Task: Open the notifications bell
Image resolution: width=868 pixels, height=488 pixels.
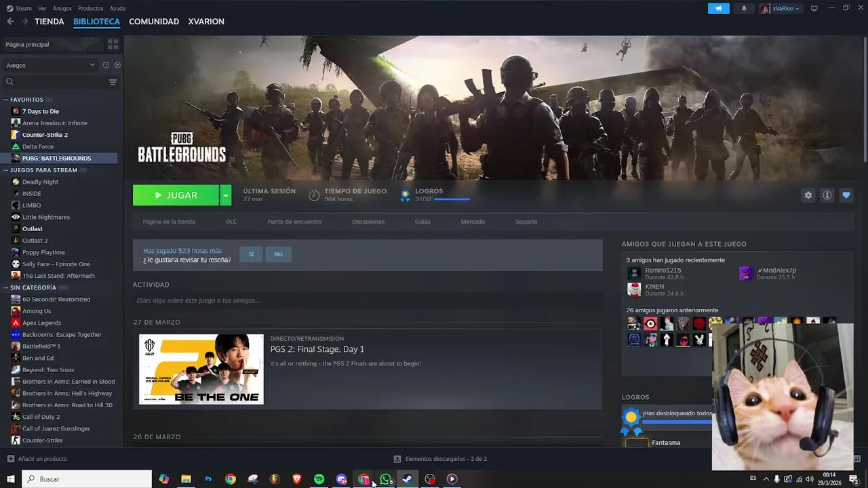Action: pyautogui.click(x=744, y=8)
